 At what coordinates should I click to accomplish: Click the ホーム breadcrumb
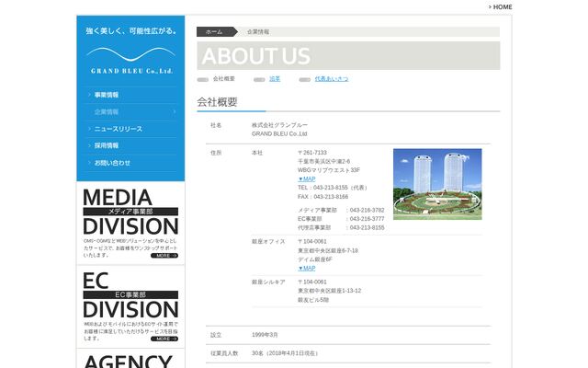[x=214, y=32]
